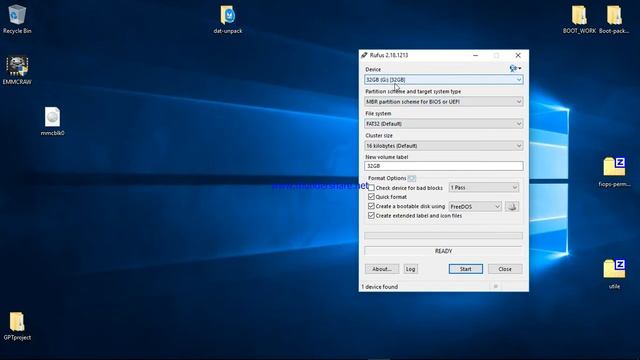This screenshot has height=360, width=640.
Task: Open the Device dropdown
Action: 444,80
